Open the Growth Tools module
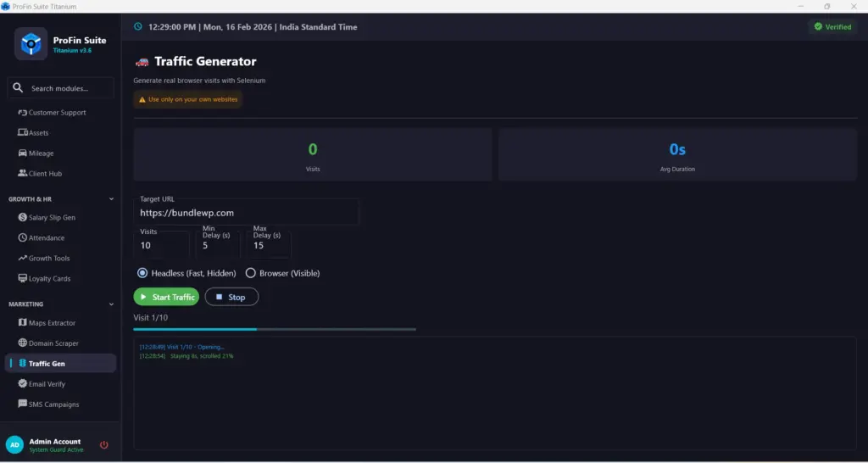Viewport: 868px width, 463px height. pyautogui.click(x=61, y=258)
